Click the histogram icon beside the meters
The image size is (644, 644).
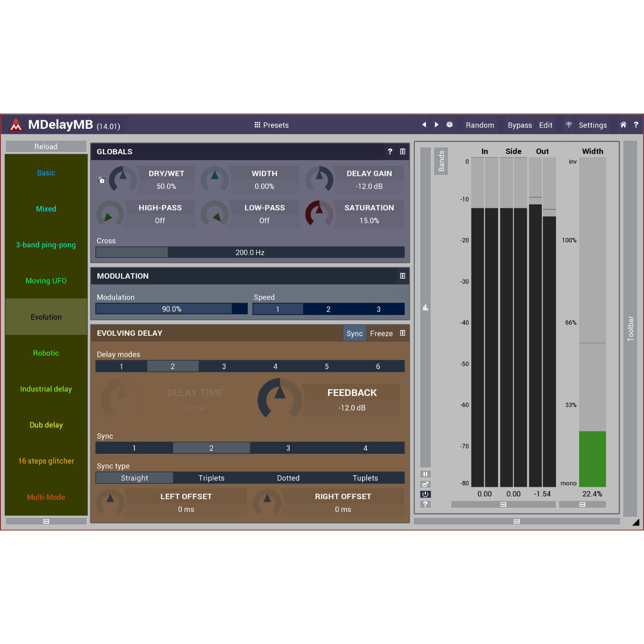pyautogui.click(x=425, y=307)
